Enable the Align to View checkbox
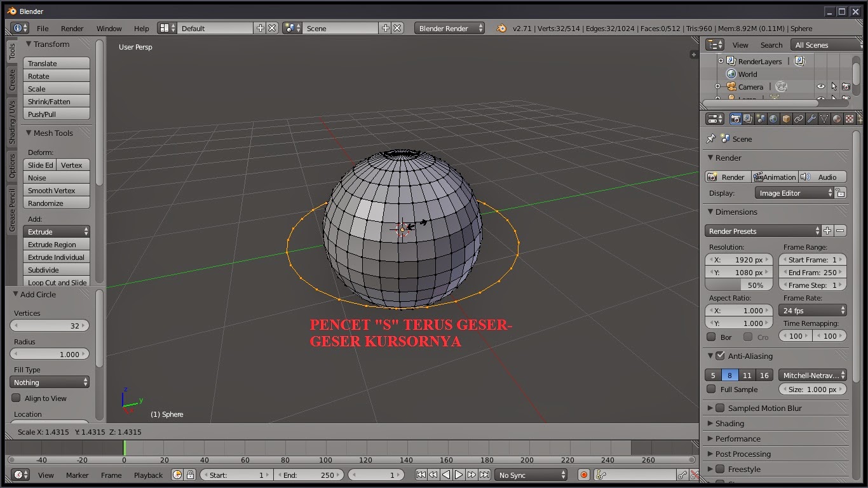Screen dimensions: 868x488 pyautogui.click(x=17, y=398)
